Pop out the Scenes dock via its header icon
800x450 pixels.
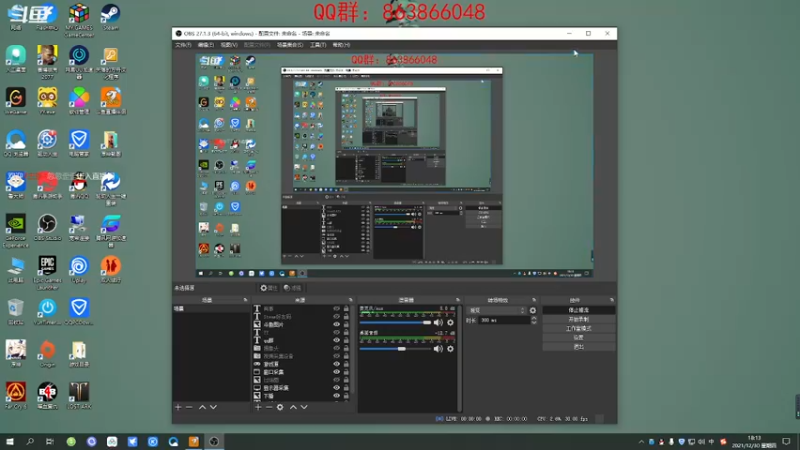[245, 300]
